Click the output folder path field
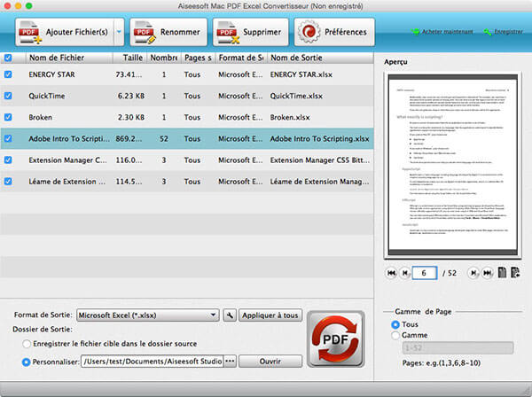This screenshot has height=397, width=532. pos(152,362)
